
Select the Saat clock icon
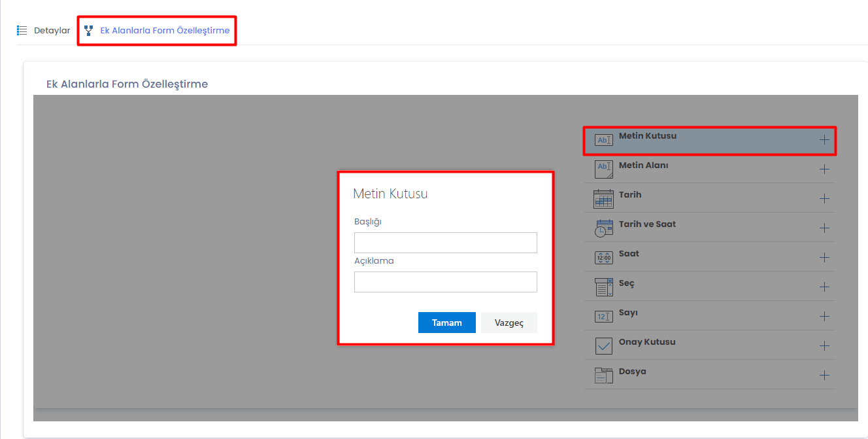(604, 258)
